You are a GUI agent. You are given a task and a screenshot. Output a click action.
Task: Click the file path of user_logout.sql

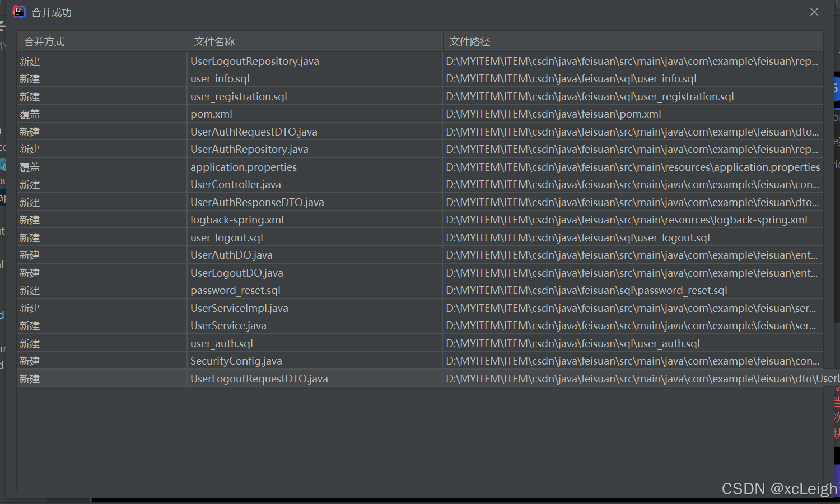click(578, 238)
